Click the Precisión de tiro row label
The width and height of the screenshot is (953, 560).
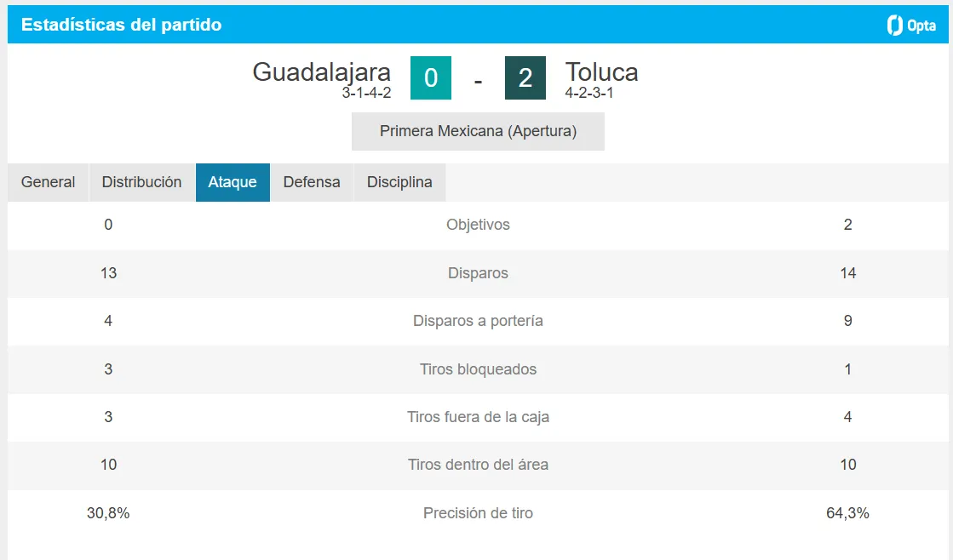pyautogui.click(x=479, y=513)
